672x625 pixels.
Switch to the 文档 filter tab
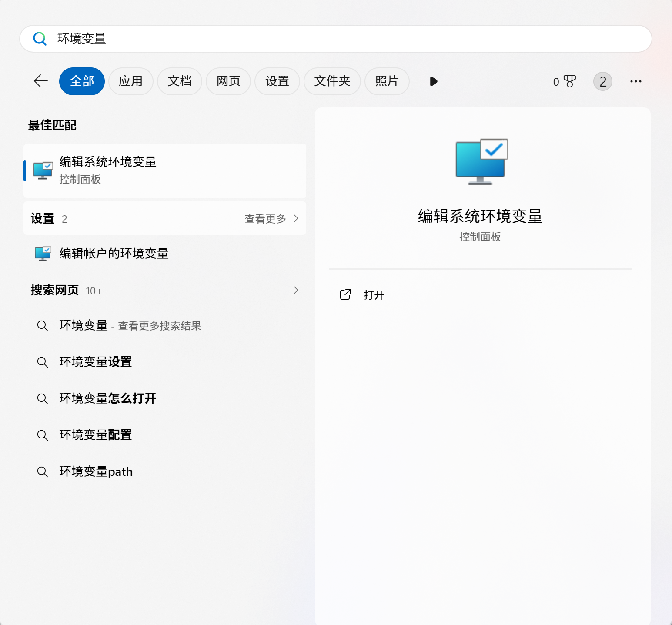tap(180, 81)
